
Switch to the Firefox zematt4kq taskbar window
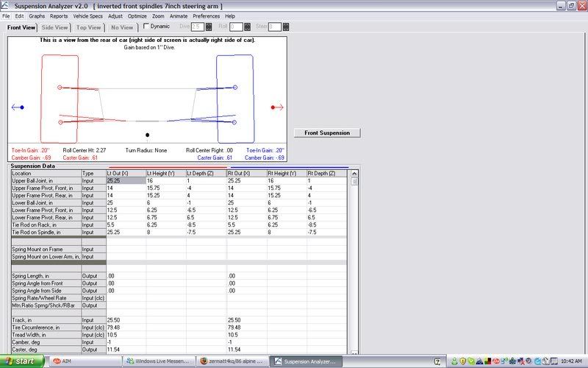tap(231, 361)
